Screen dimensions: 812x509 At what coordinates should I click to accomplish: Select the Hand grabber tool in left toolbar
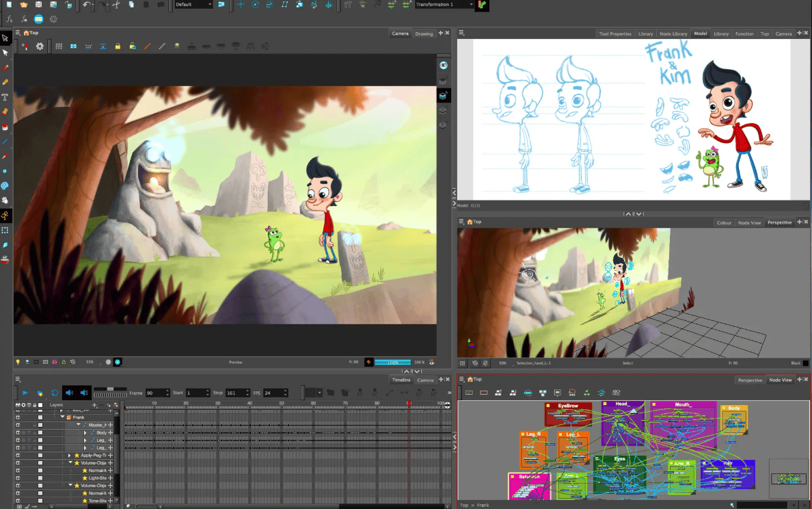coord(5,200)
